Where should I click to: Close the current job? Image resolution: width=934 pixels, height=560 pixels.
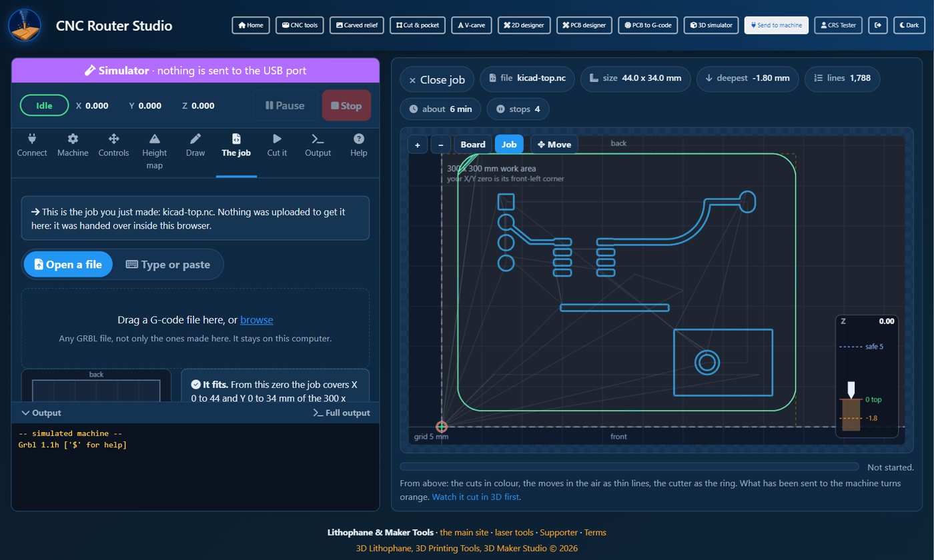click(x=437, y=79)
